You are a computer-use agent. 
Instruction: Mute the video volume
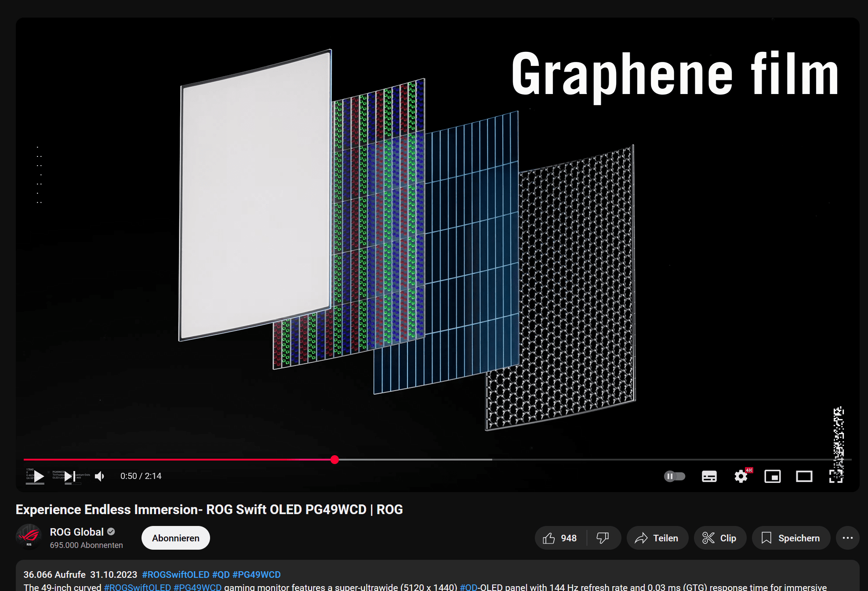[x=100, y=476]
